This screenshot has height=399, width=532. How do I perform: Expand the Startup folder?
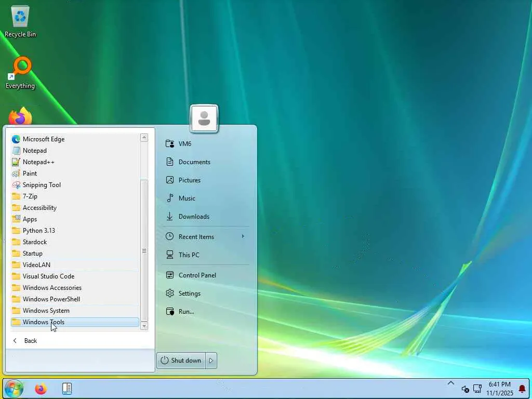click(x=75, y=254)
